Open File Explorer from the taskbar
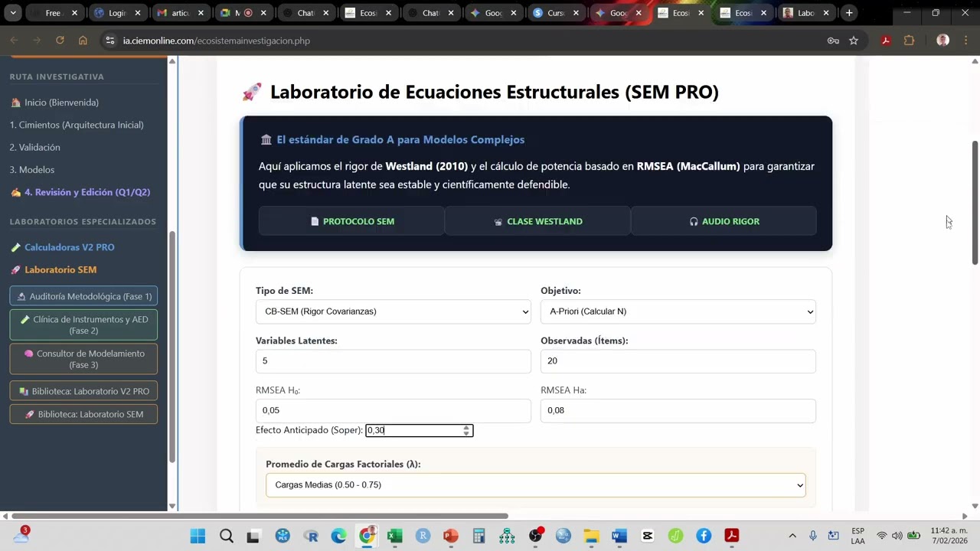 (x=591, y=536)
